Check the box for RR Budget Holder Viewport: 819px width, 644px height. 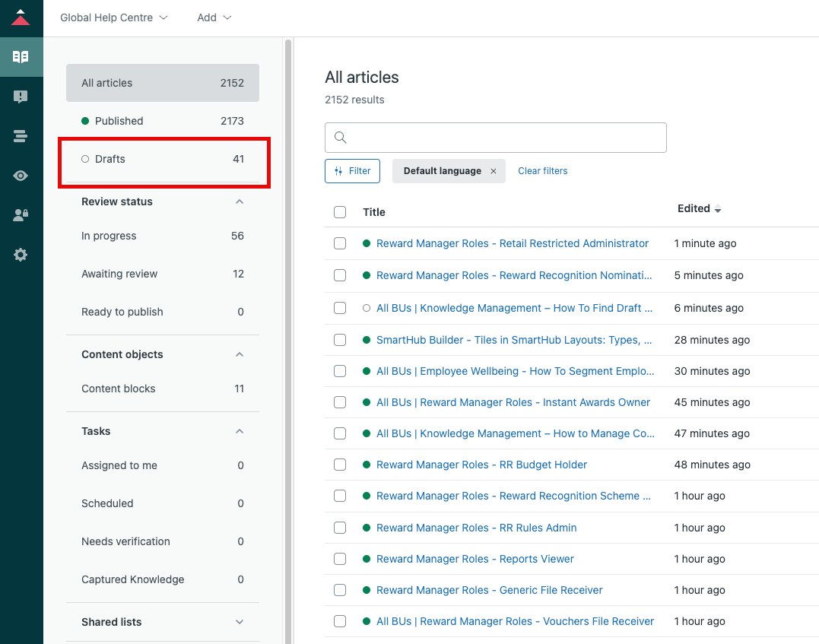tap(340, 465)
